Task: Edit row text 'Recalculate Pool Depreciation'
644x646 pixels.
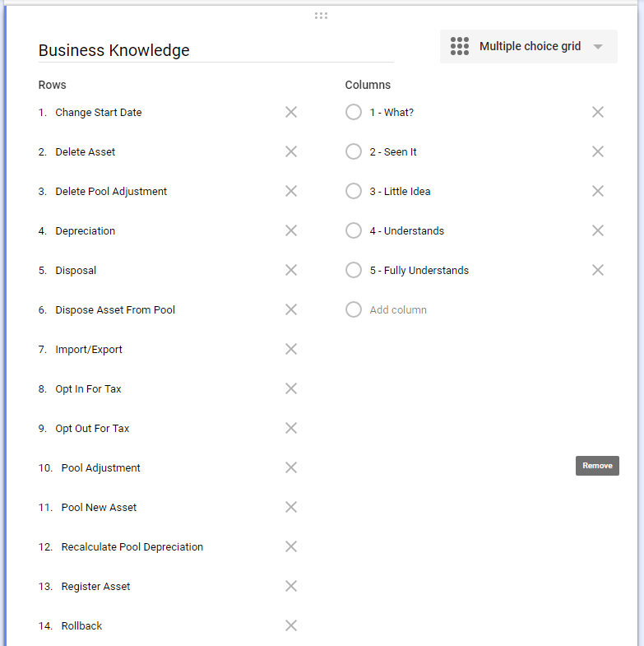Action: click(x=132, y=547)
